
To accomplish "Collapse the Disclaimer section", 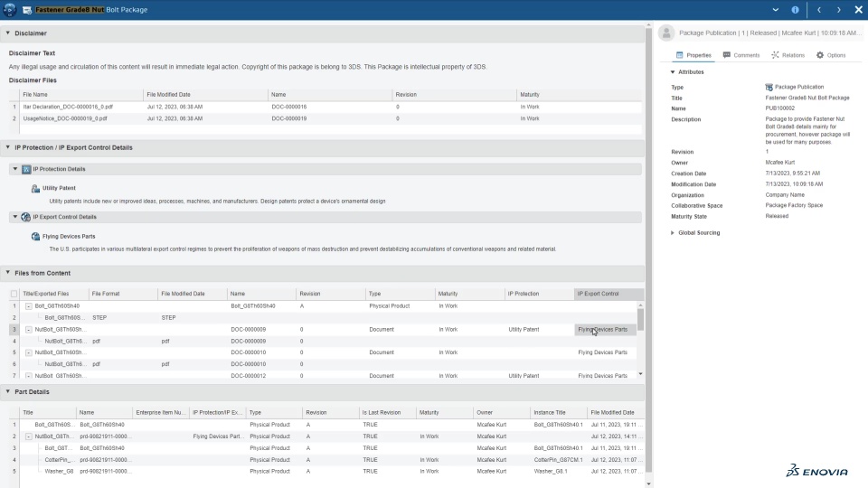I will [x=8, y=33].
